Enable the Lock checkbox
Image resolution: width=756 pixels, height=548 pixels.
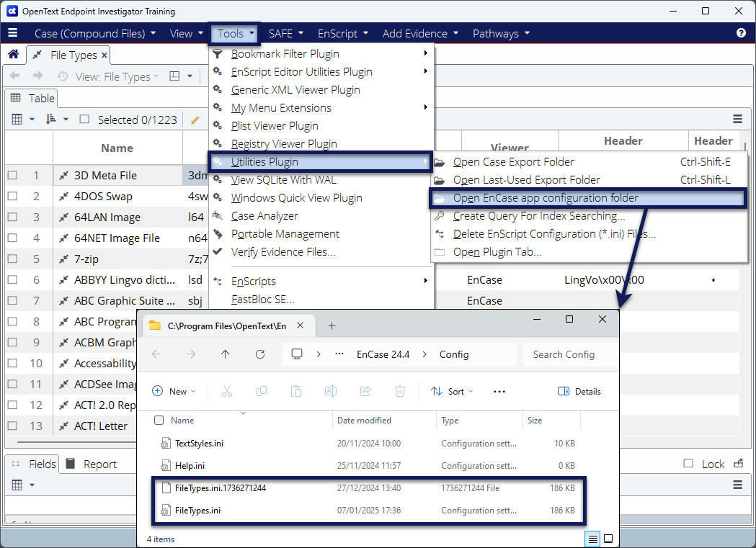coord(688,463)
